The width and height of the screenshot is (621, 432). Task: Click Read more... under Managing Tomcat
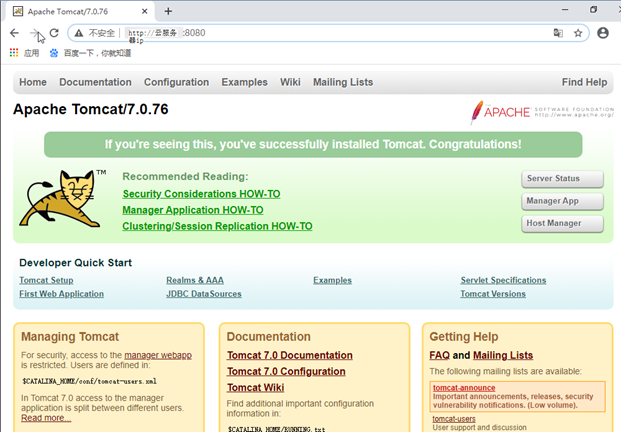coord(46,418)
